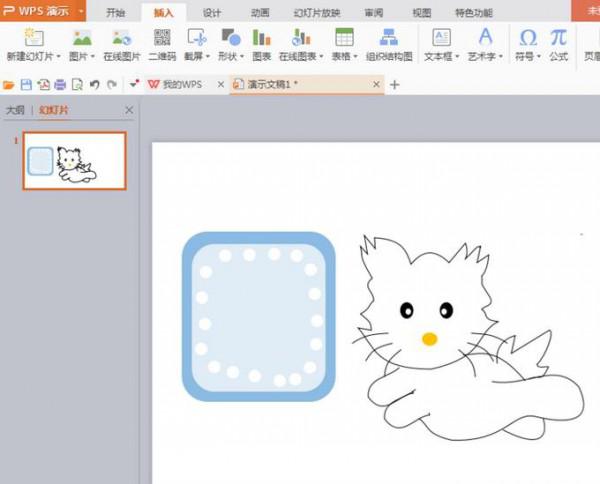Click the save icon in quick toolbar

pos(26,85)
